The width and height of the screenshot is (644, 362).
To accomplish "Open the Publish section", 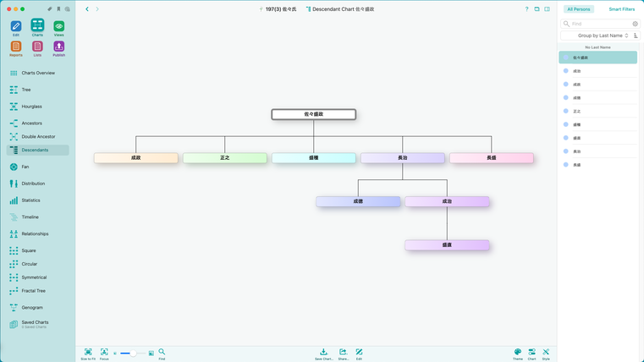I will pyautogui.click(x=58, y=48).
